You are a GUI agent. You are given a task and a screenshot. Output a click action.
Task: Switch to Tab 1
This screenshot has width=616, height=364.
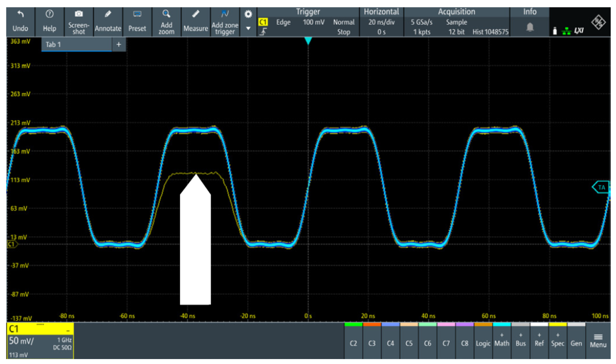[x=76, y=45]
